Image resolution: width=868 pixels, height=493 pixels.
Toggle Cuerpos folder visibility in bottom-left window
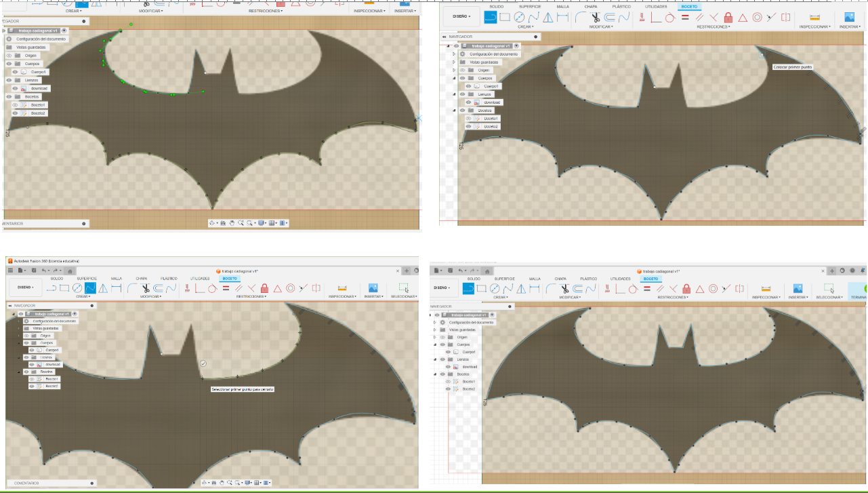26,343
